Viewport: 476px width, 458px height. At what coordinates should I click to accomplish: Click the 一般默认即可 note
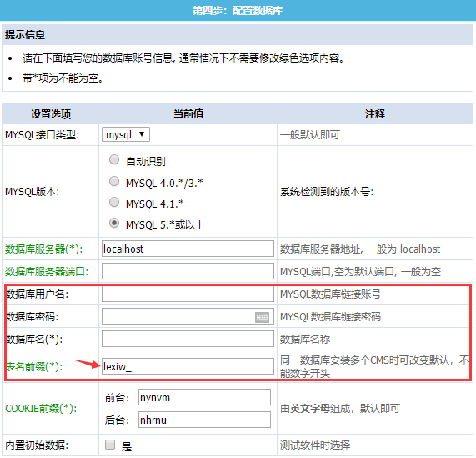click(x=310, y=134)
